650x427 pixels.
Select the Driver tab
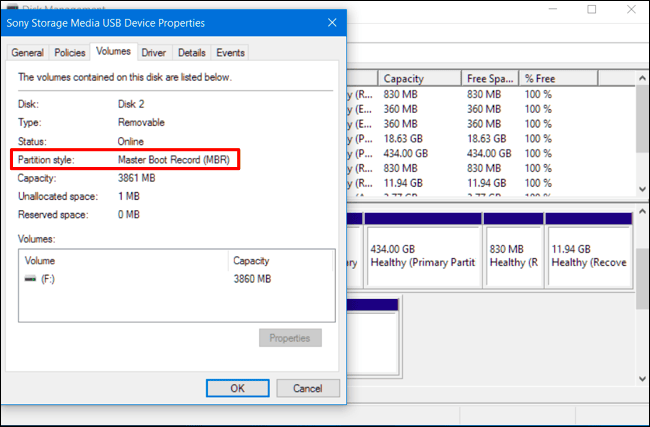click(153, 52)
